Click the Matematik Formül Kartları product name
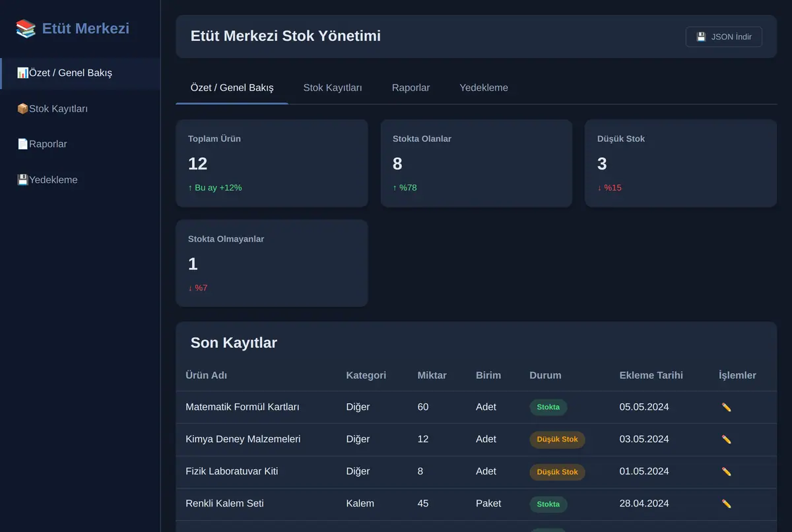The image size is (792, 532). (242, 407)
